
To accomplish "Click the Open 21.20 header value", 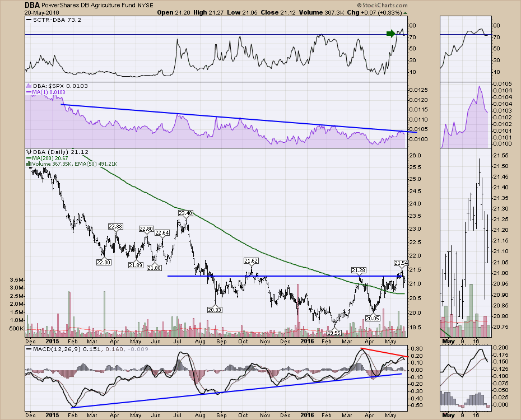I will click(174, 13).
